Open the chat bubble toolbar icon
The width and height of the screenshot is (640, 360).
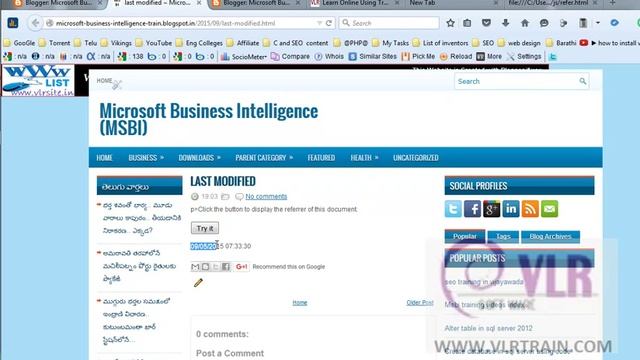544,23
